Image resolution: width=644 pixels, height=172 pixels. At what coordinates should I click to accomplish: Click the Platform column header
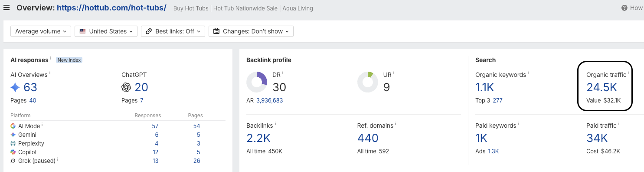coord(20,116)
